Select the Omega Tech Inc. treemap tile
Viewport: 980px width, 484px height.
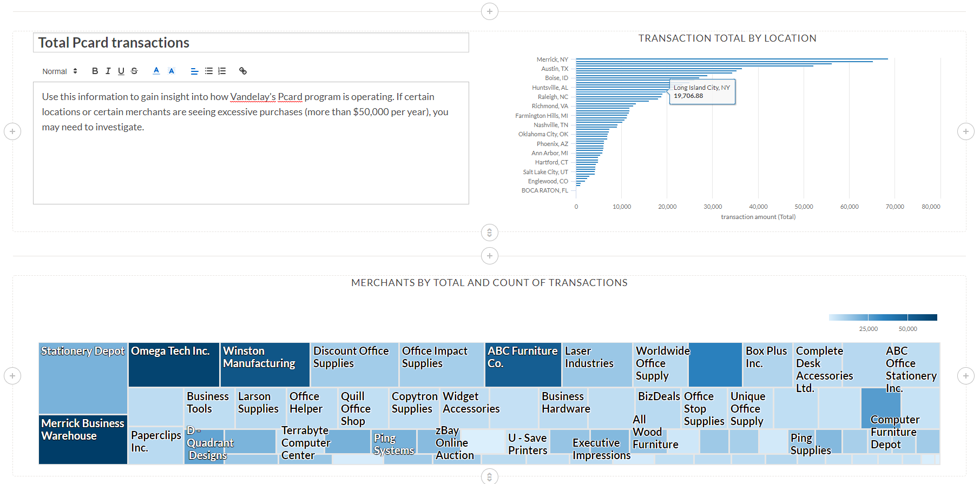tap(174, 365)
